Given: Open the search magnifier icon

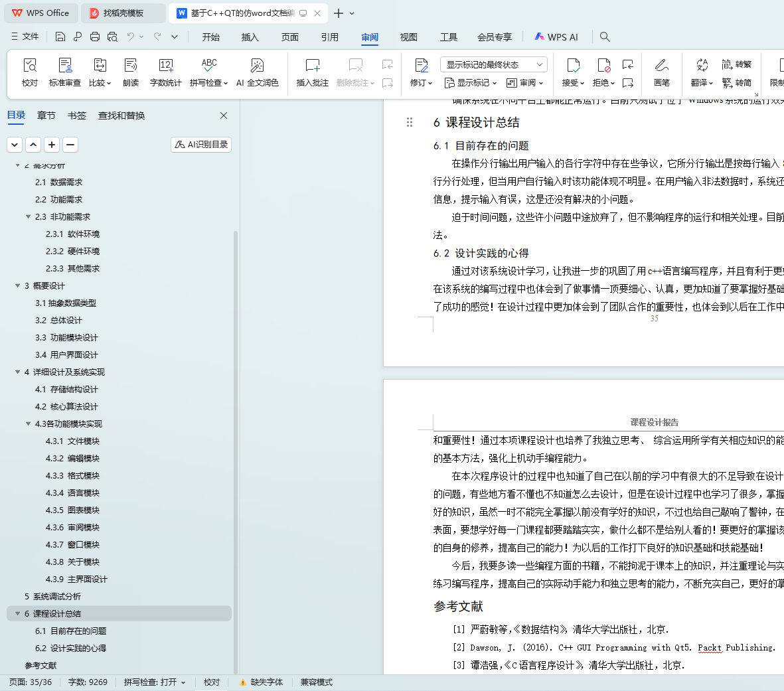Looking at the screenshot, I should 605,37.
